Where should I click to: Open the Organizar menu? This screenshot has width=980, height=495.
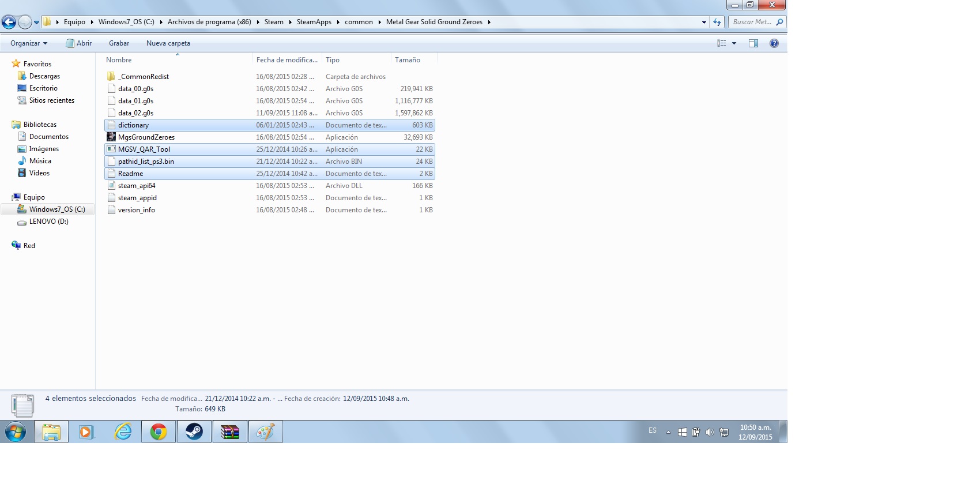point(29,43)
